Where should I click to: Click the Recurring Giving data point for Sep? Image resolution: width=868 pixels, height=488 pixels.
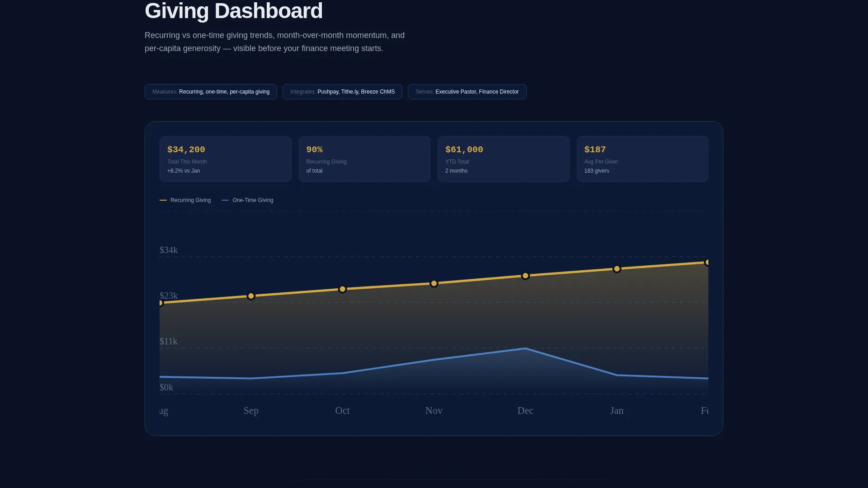click(251, 296)
